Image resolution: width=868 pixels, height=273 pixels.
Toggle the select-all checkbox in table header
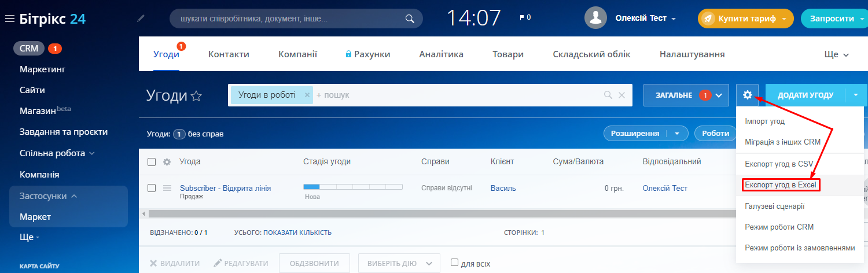[x=152, y=162]
